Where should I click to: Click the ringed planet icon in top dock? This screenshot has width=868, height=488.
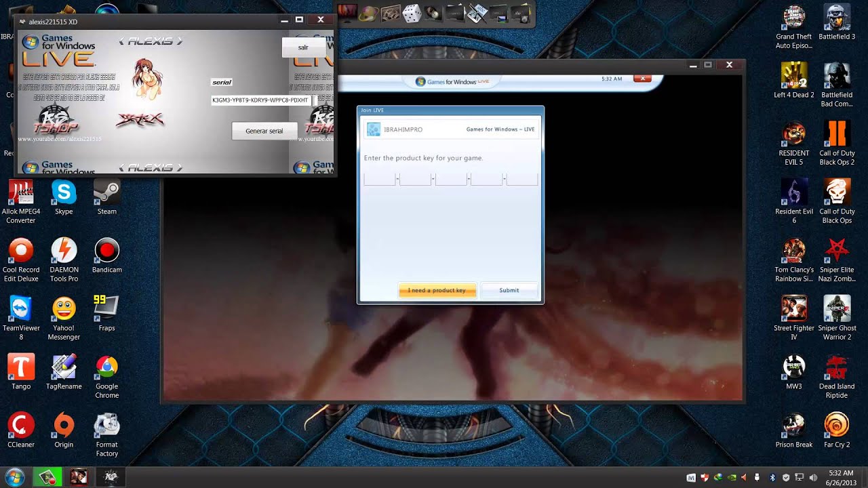click(x=368, y=12)
